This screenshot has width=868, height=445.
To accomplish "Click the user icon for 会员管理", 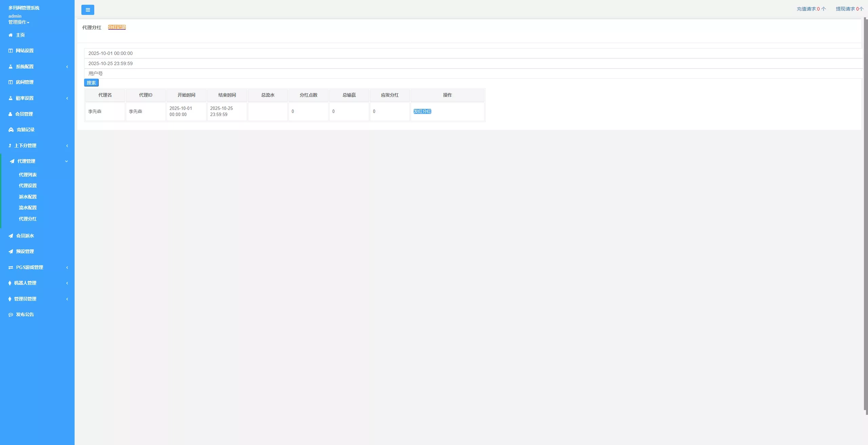I will click(10, 114).
